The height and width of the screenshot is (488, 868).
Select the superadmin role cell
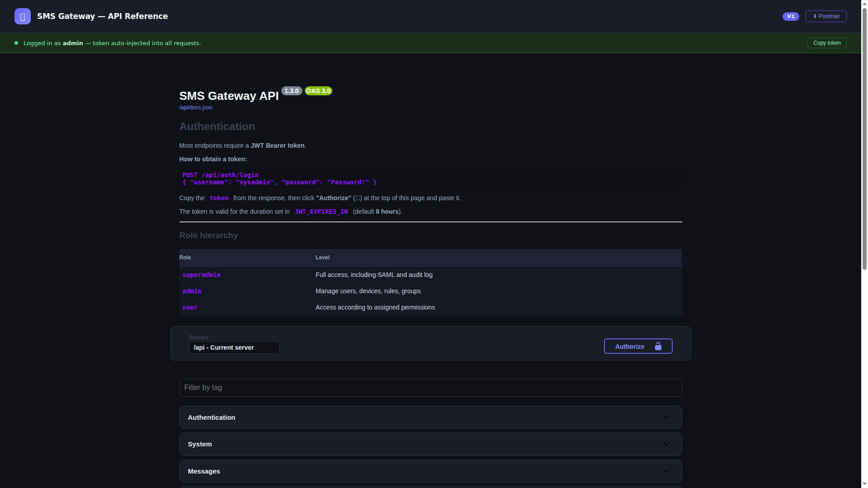click(201, 275)
